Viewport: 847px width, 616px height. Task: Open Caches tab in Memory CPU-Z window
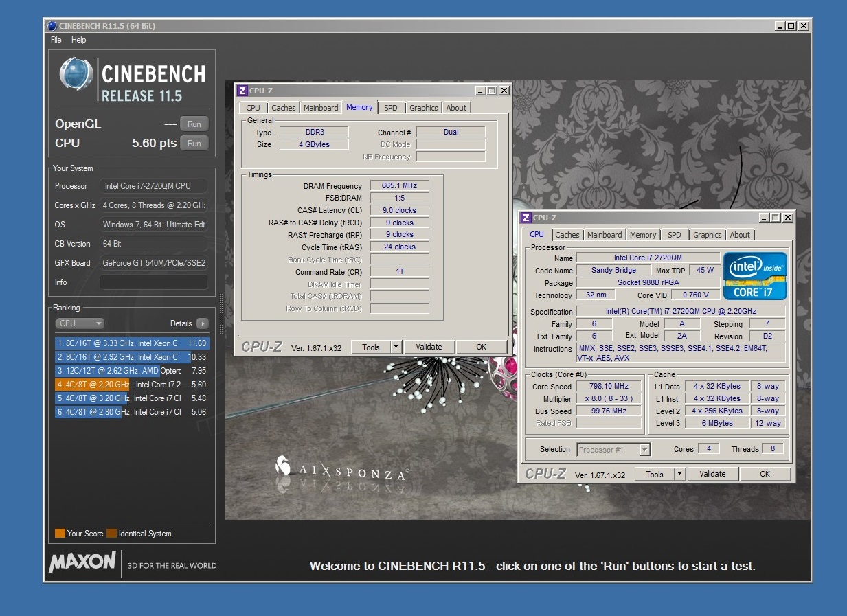(x=283, y=108)
